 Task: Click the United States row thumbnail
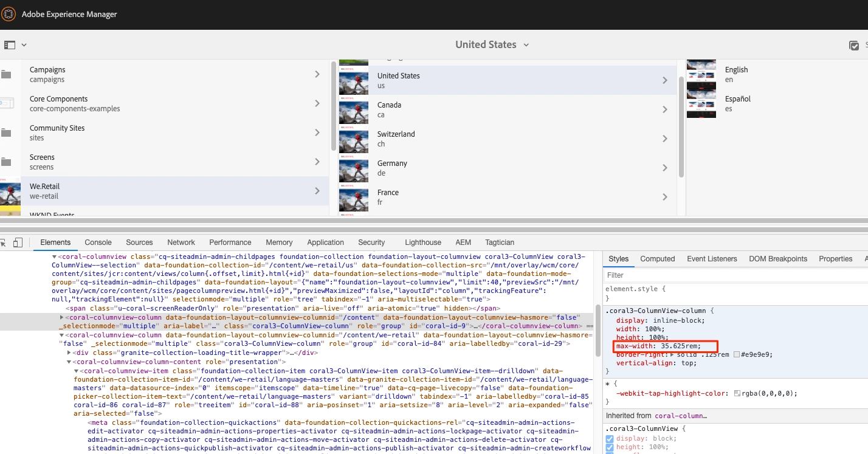354,81
